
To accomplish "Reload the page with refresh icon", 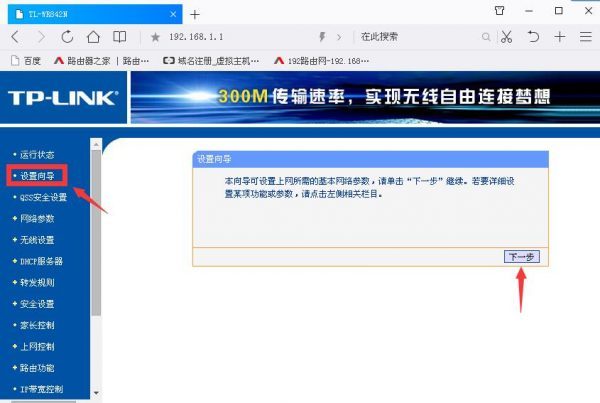I will coord(67,36).
